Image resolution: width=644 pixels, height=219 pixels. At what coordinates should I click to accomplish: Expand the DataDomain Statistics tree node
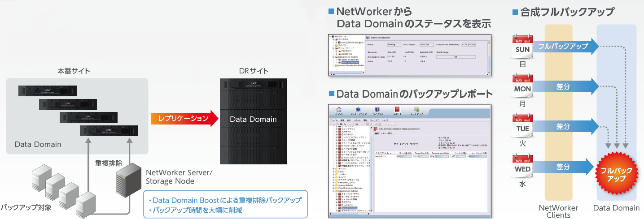(x=333, y=191)
